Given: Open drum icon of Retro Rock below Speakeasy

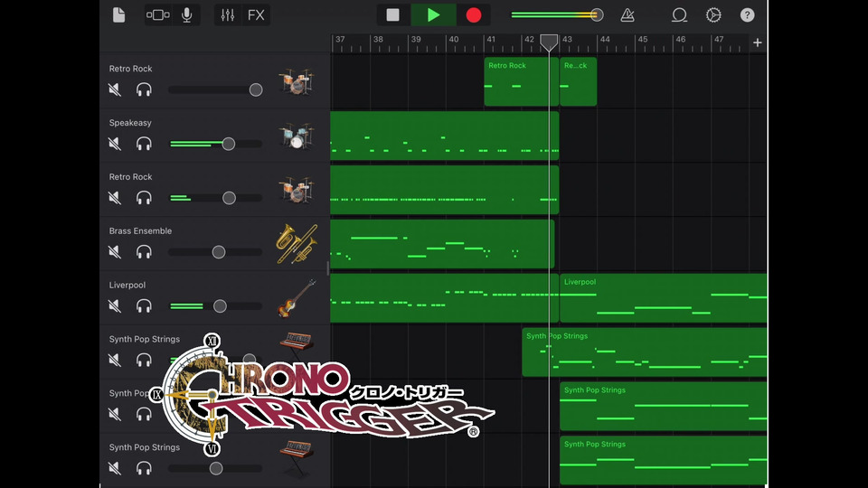Looking at the screenshot, I should (x=297, y=190).
